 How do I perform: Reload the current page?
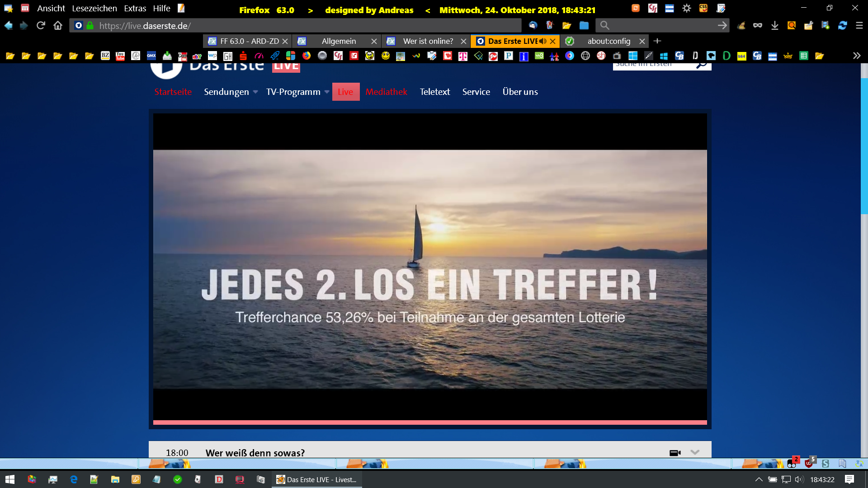(x=41, y=25)
